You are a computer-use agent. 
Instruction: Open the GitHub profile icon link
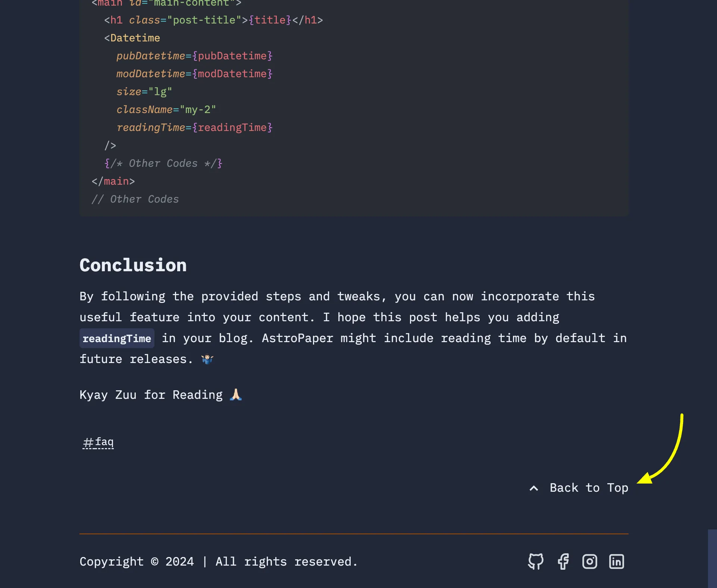click(x=536, y=561)
